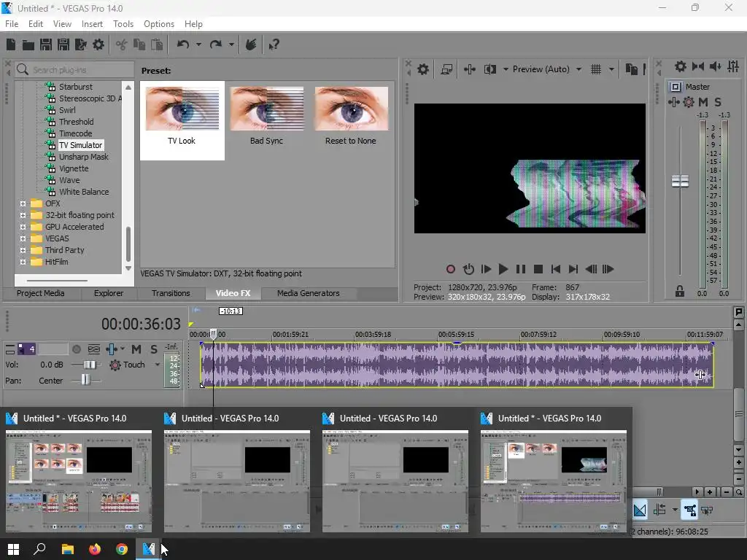This screenshot has height=560, width=747.
Task: Click the Cut scissors icon
Action: 122,44
